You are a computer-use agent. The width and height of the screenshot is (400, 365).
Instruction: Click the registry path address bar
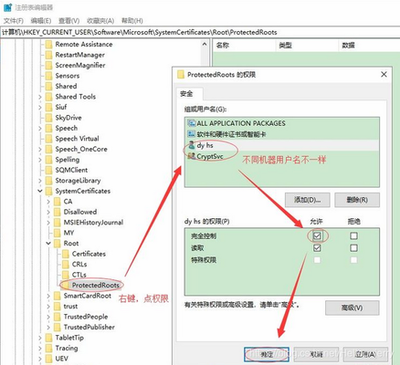(x=200, y=32)
